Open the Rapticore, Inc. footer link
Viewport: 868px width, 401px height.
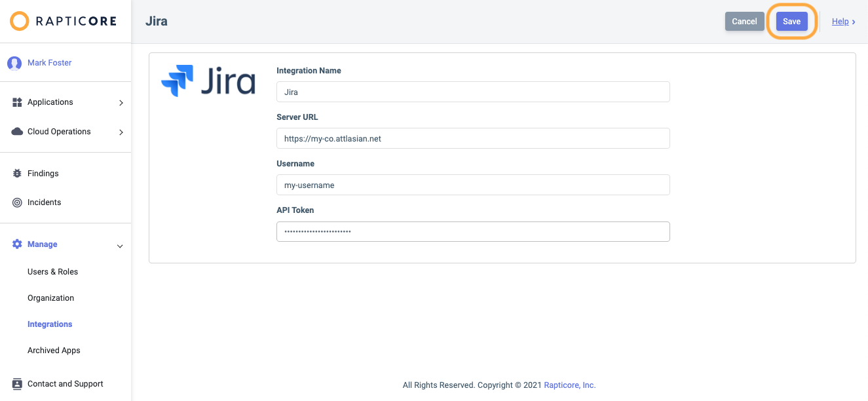pyautogui.click(x=570, y=385)
